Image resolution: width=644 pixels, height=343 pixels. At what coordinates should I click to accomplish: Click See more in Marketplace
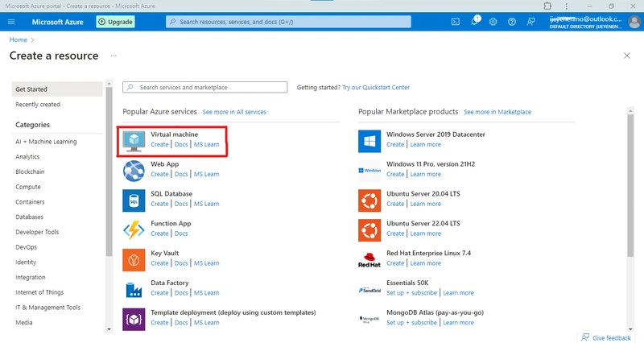(497, 112)
